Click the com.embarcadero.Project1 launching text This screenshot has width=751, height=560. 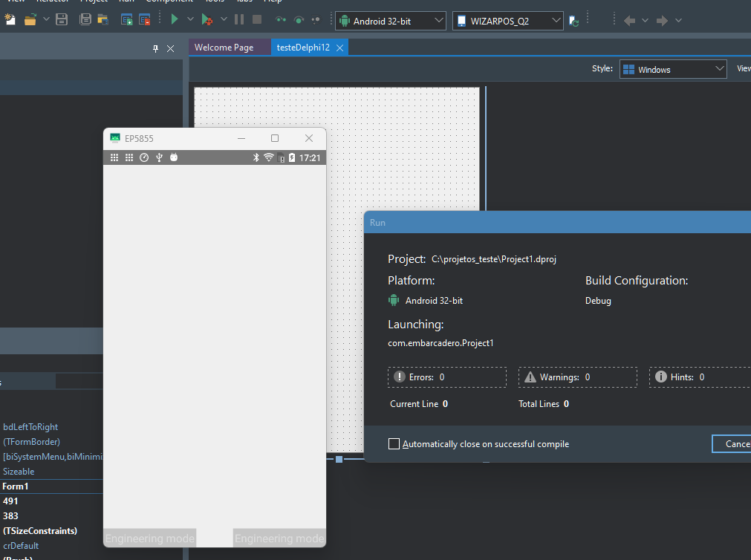point(440,343)
